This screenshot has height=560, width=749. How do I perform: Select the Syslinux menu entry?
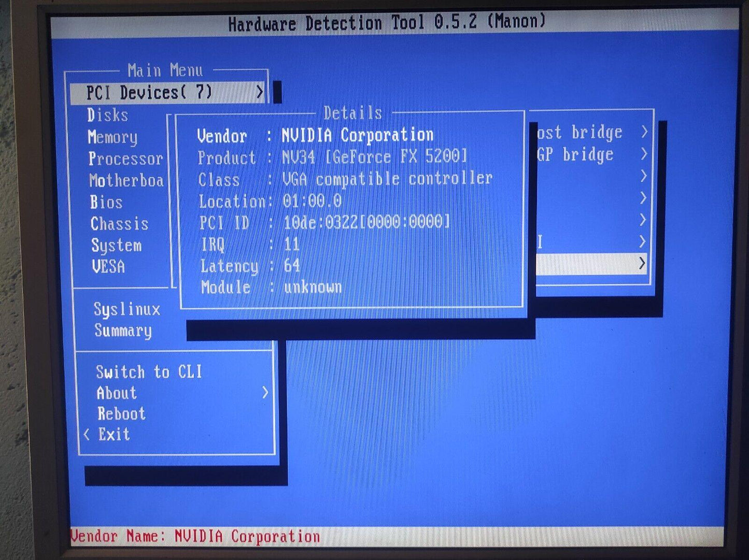pos(127,309)
